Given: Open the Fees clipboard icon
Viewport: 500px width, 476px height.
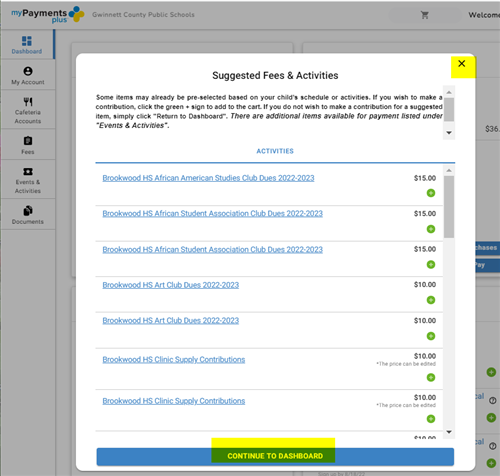Looking at the screenshot, I should click(28, 141).
